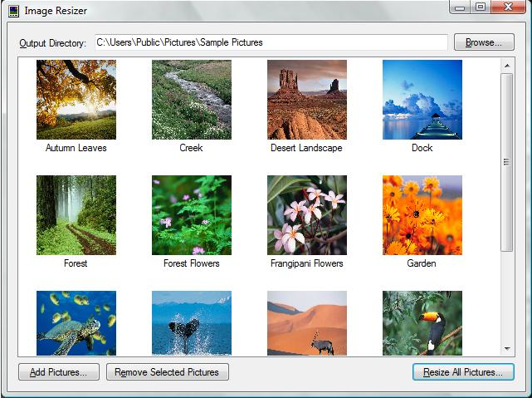Click Resize All Pictures... button
The width and height of the screenshot is (532, 398).
coord(463,372)
